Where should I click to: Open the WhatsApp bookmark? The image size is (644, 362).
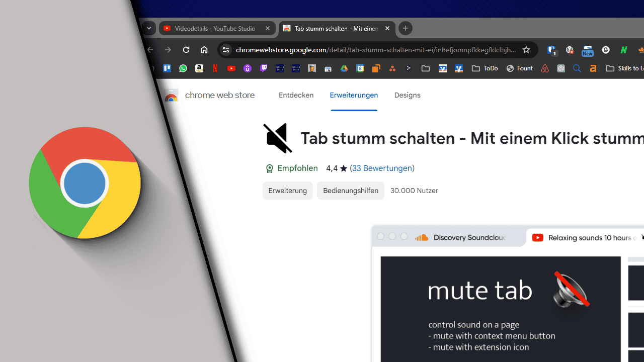click(x=183, y=68)
